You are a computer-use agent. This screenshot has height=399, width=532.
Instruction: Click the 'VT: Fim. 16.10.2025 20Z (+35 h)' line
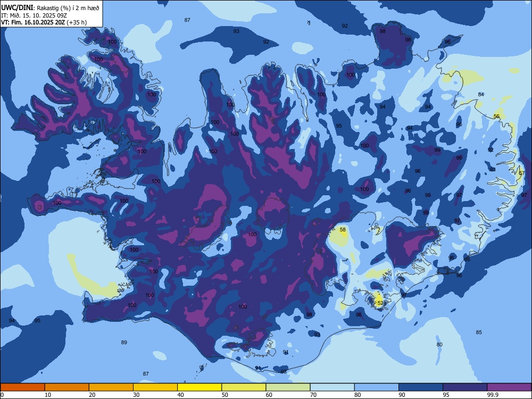tap(44, 22)
